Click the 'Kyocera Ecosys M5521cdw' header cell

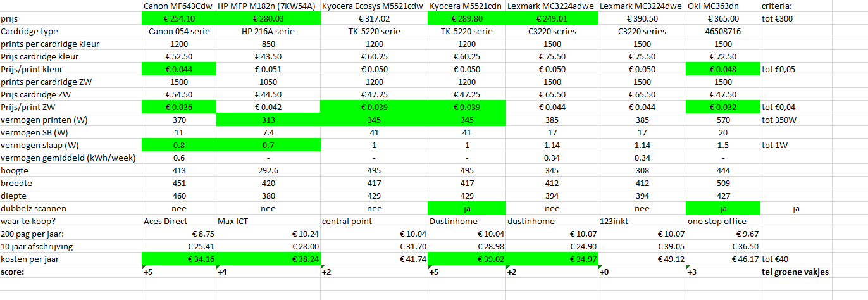[374, 6]
